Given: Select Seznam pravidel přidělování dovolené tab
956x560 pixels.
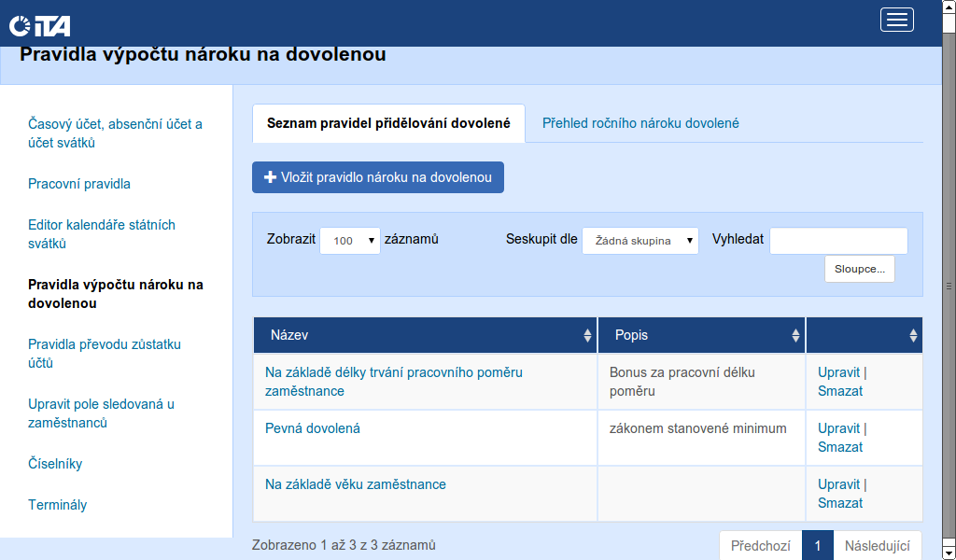Looking at the screenshot, I should click(x=388, y=123).
